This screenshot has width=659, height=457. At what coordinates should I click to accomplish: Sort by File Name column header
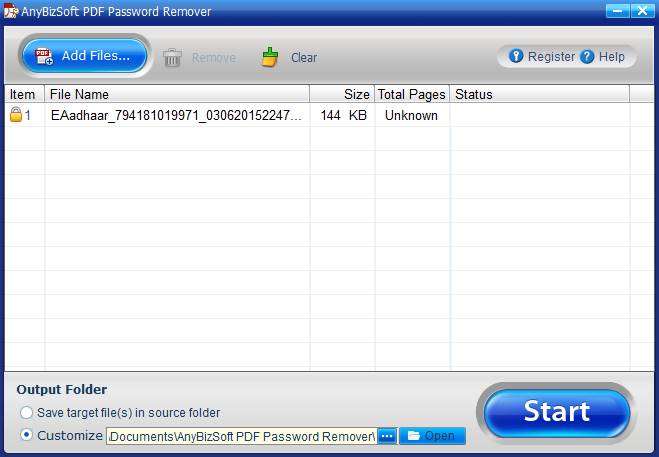(x=177, y=94)
